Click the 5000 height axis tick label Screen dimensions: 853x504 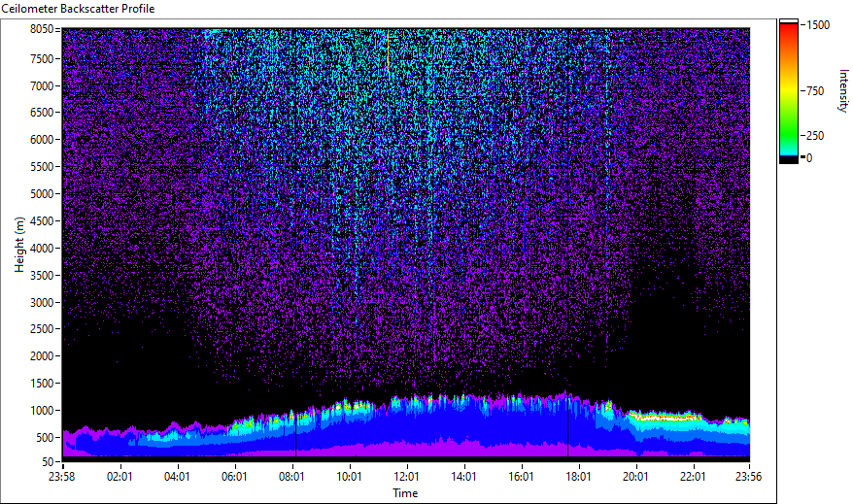click(42, 194)
